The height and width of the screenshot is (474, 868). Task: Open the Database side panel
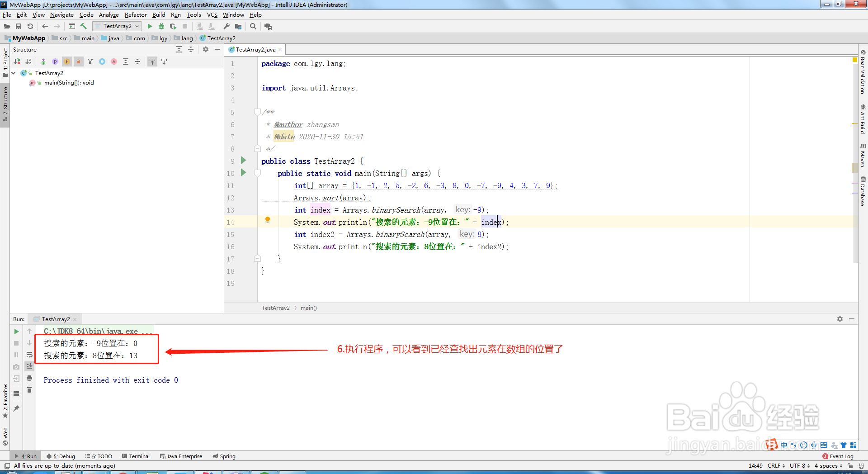pyautogui.click(x=863, y=190)
